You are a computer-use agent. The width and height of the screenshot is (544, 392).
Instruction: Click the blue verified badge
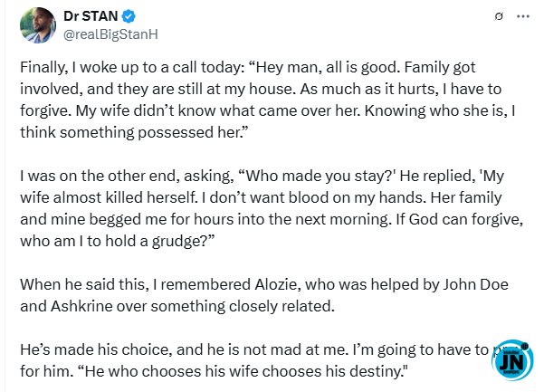[x=129, y=16]
